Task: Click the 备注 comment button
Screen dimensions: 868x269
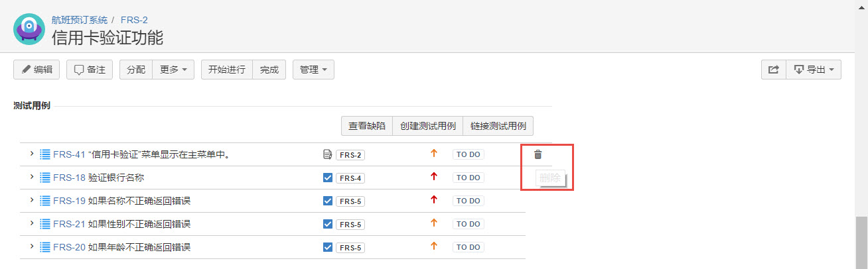Action: click(x=90, y=70)
